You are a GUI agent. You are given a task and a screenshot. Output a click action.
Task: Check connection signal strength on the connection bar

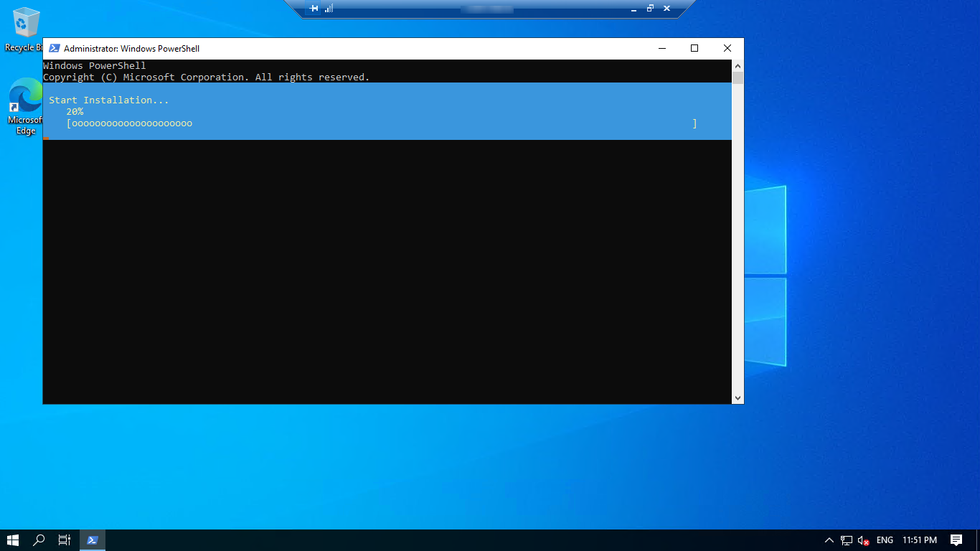[329, 9]
